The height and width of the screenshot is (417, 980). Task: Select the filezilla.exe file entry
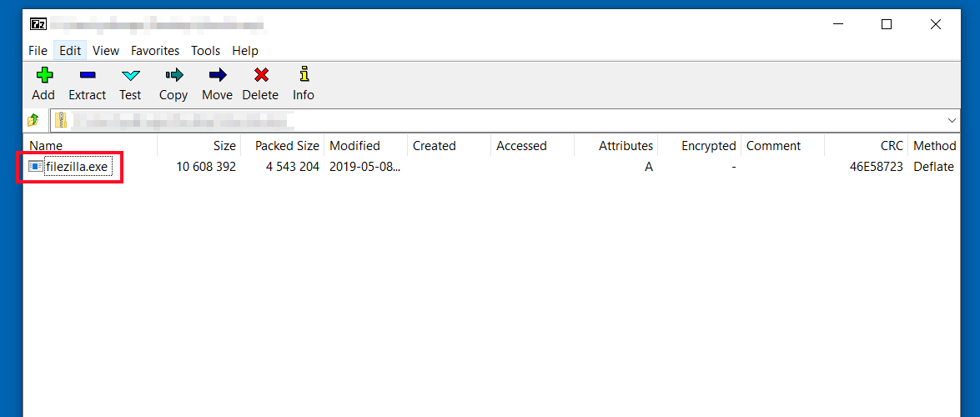[77, 167]
